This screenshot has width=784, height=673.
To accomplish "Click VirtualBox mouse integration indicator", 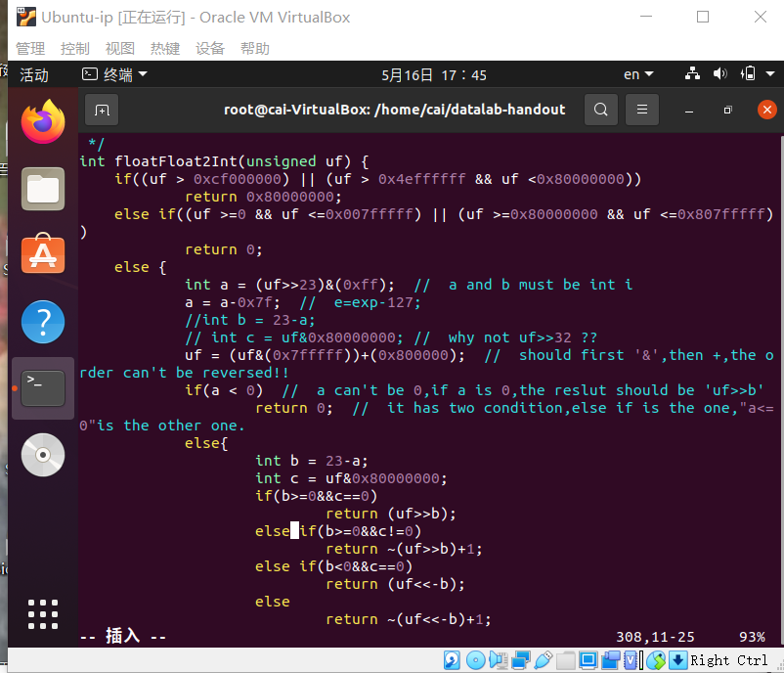I will [x=656, y=660].
